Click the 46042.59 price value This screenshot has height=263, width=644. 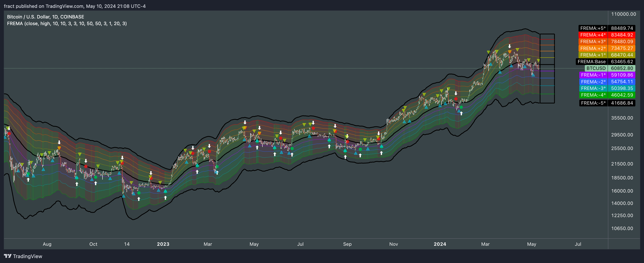click(622, 95)
